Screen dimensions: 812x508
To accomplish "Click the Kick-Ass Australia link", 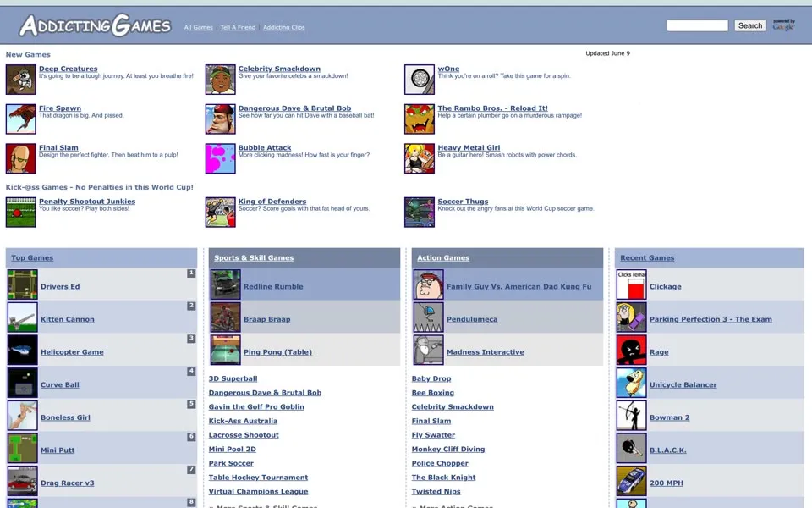I will pos(243,421).
